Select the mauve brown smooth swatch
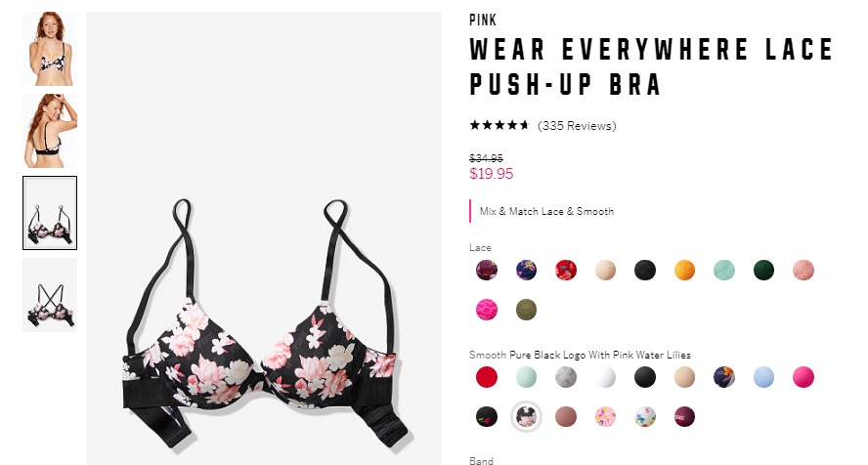 tap(566, 417)
